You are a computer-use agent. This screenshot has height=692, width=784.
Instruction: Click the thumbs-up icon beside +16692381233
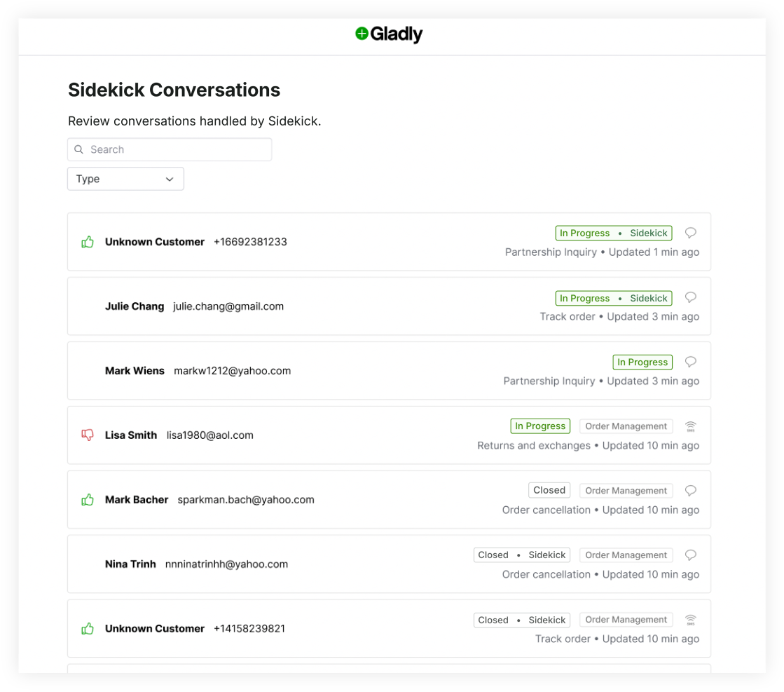[x=88, y=242]
